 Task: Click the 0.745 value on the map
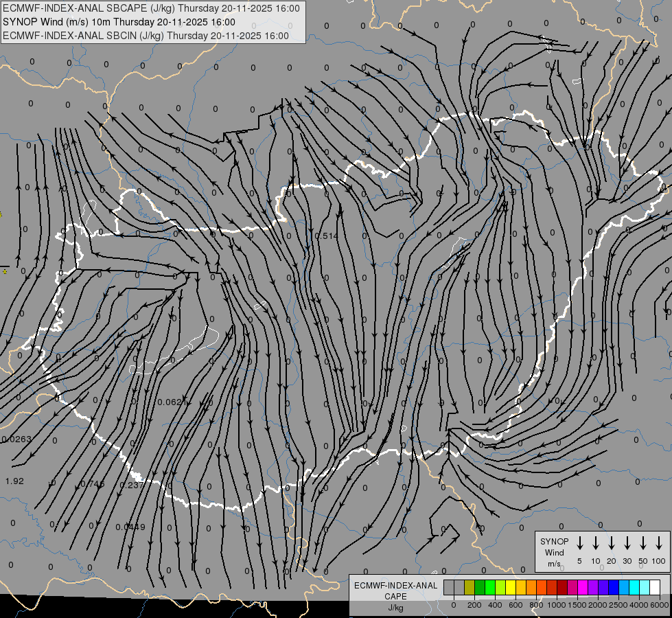[93, 484]
